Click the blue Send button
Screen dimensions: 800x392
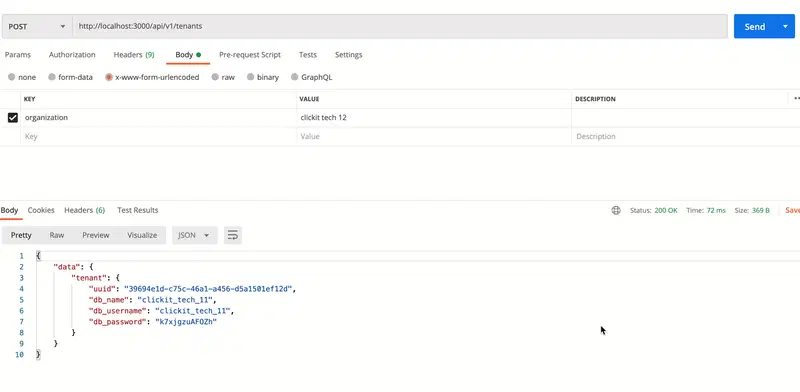tap(755, 27)
